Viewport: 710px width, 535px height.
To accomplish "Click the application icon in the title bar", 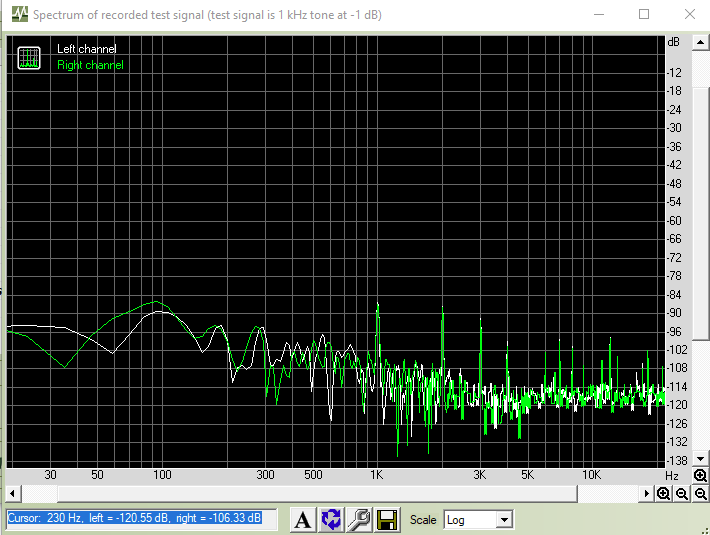I will 19,14.
